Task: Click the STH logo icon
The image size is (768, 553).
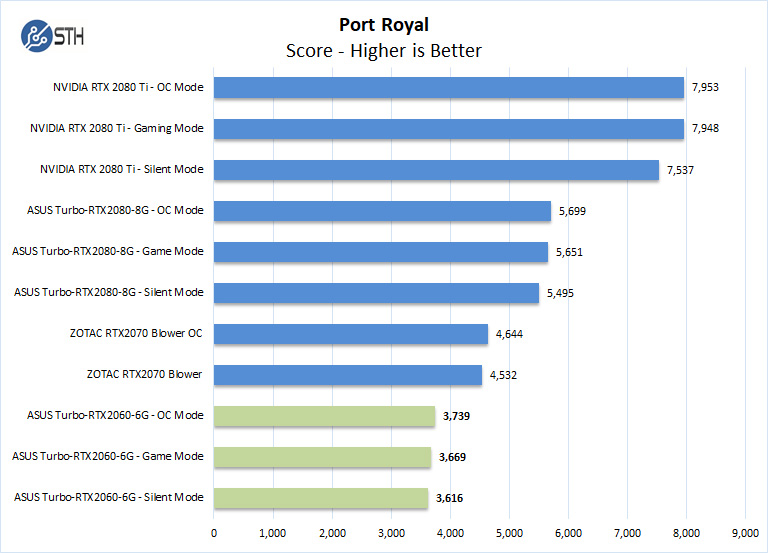Action: pyautogui.click(x=52, y=36)
